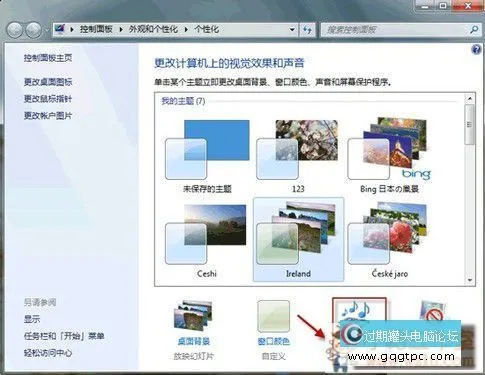Click the 桌面背景 slideshow icon
Viewport: 485px width, 375px height.
193,315
